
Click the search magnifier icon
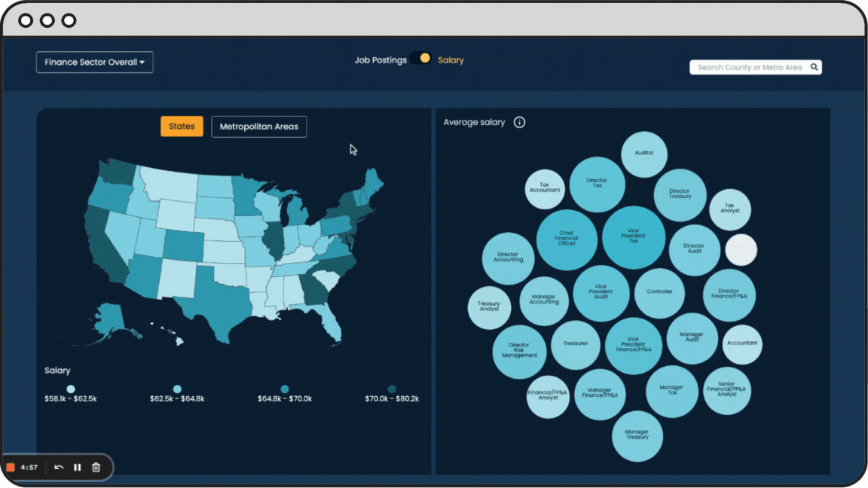click(814, 67)
